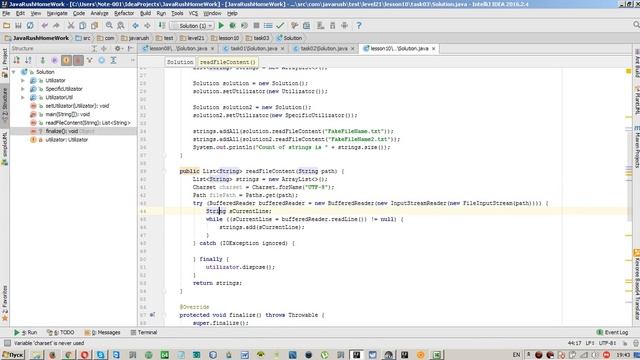
Task: Click the level21 breadcrumb folder
Action: (x=192, y=38)
